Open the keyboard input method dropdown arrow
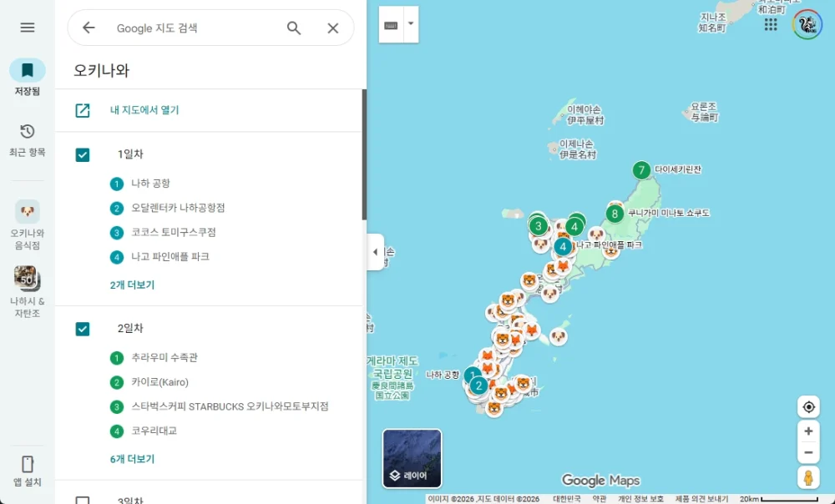Viewport: 835px width, 504px height. pos(410,24)
